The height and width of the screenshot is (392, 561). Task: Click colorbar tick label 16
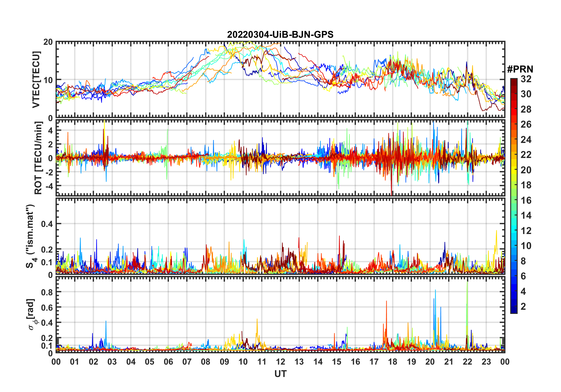(526, 200)
